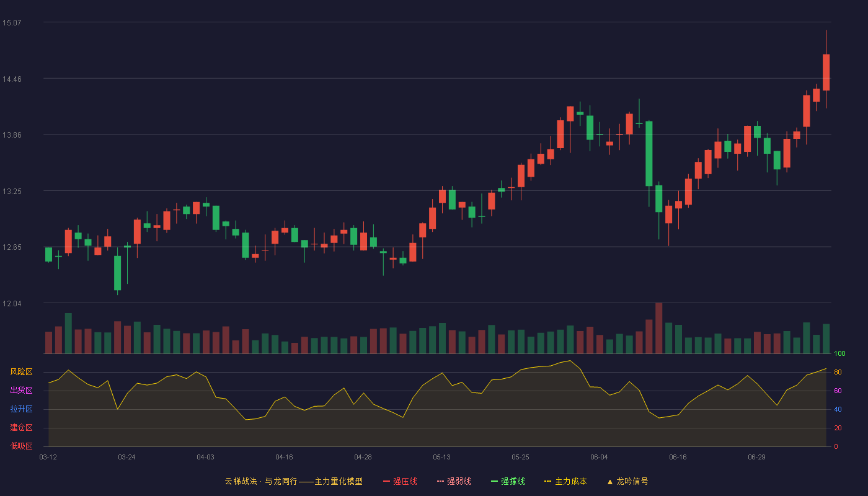
Task: Click the tallest red volume bar
Action: 659,328
